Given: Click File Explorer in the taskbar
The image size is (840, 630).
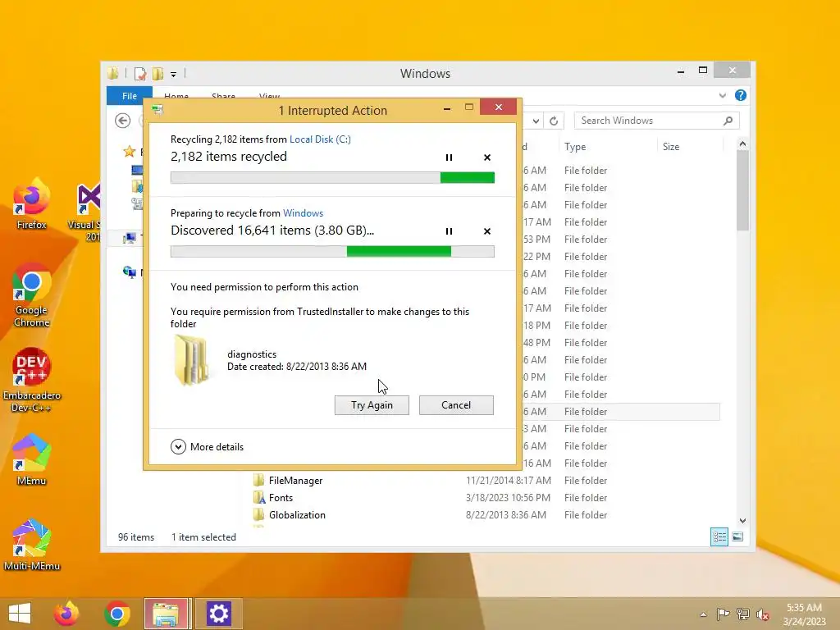Looking at the screenshot, I should tap(166, 614).
